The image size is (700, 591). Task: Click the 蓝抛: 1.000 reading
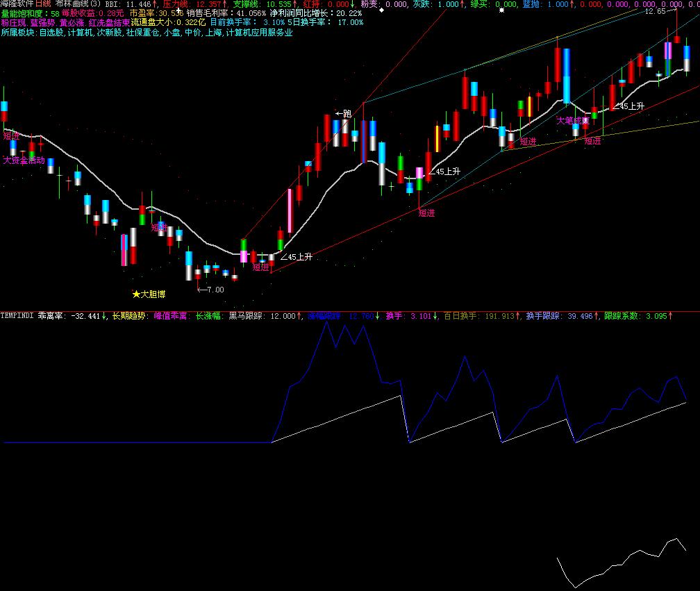[548, 4]
